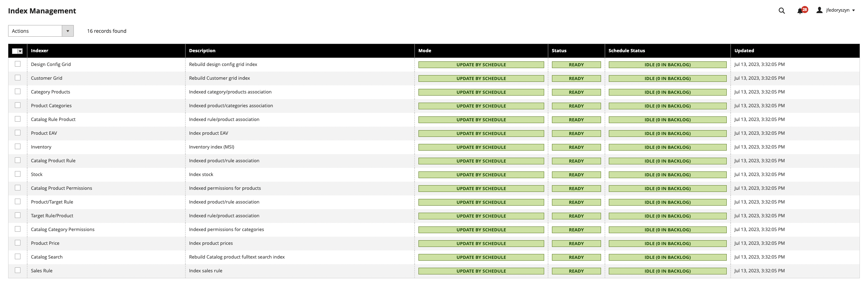This screenshot has height=297, width=868.
Task: Select the Catalog Search row checkbox
Action: [x=18, y=257]
